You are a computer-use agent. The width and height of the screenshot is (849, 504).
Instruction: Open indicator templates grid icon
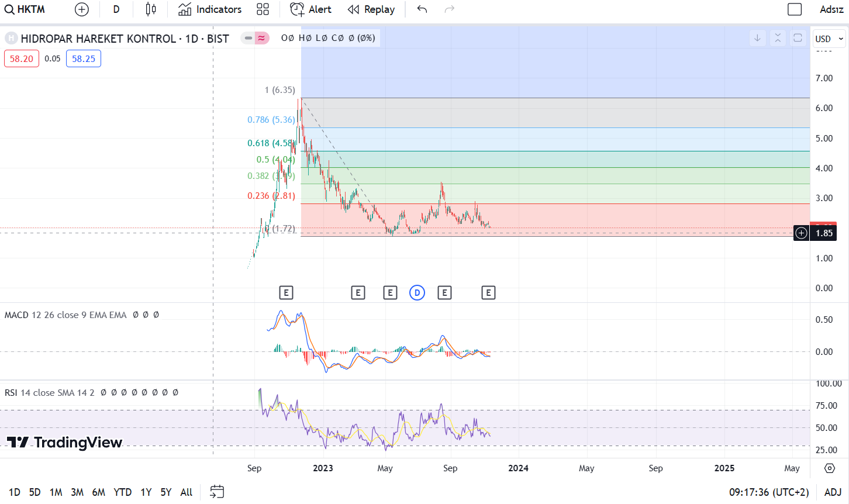click(263, 9)
